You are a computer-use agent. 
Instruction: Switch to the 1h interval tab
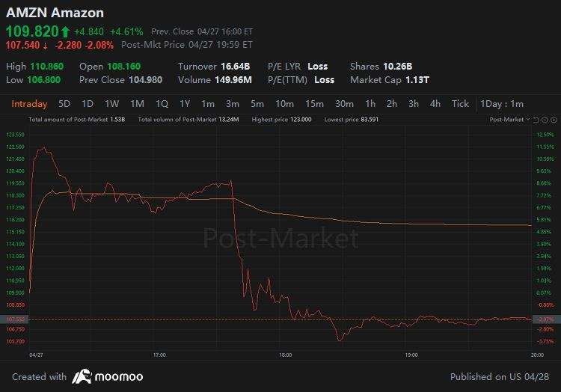pos(370,104)
